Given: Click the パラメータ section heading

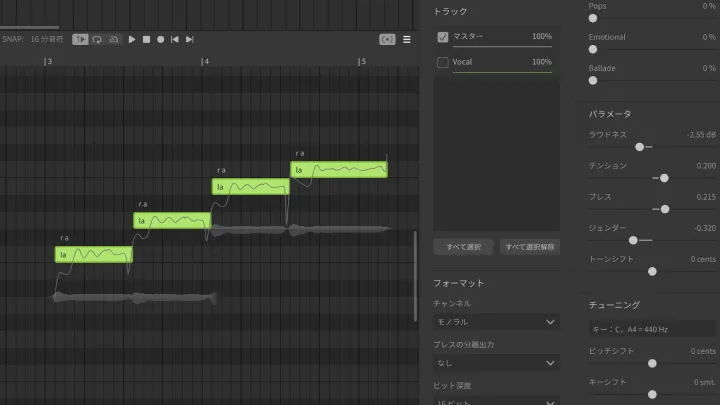Looking at the screenshot, I should click(610, 114).
